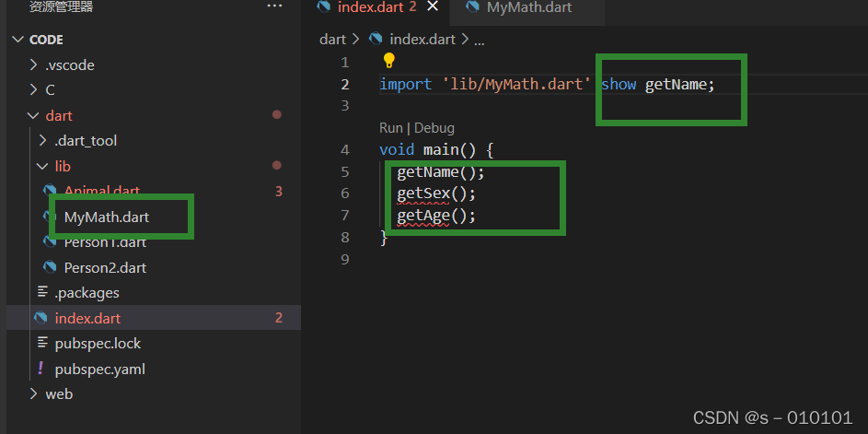The width and height of the screenshot is (868, 434).
Task: Close the index.dart tab
Action: [x=433, y=7]
